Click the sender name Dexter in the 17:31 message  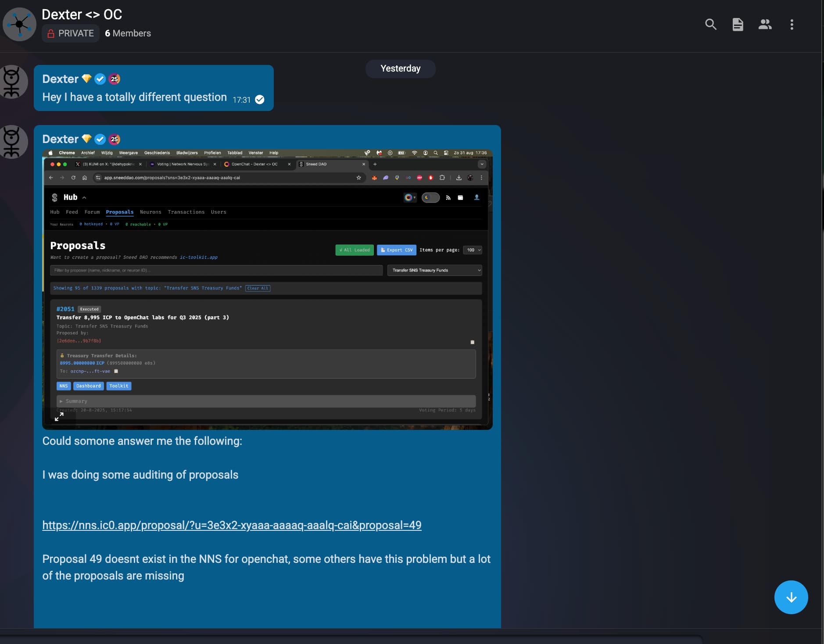coord(60,79)
